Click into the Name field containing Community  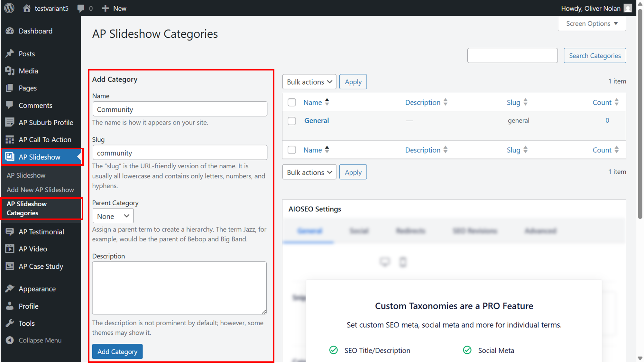click(x=180, y=109)
